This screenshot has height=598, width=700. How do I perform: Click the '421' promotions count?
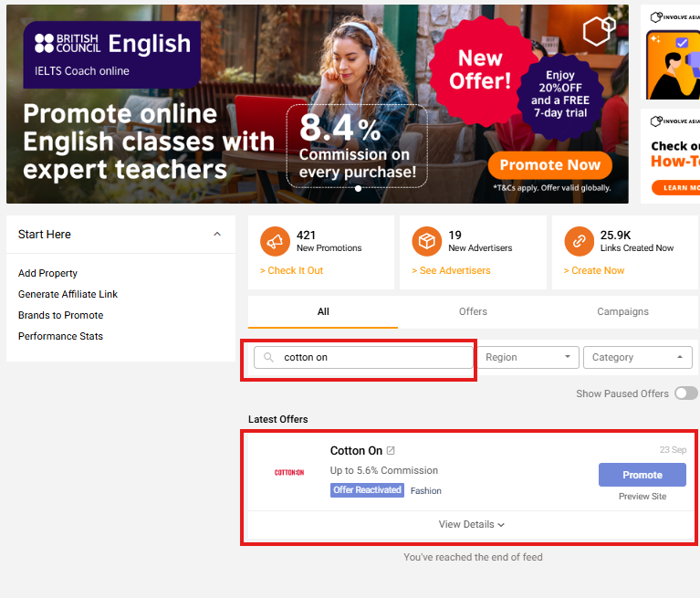306,236
